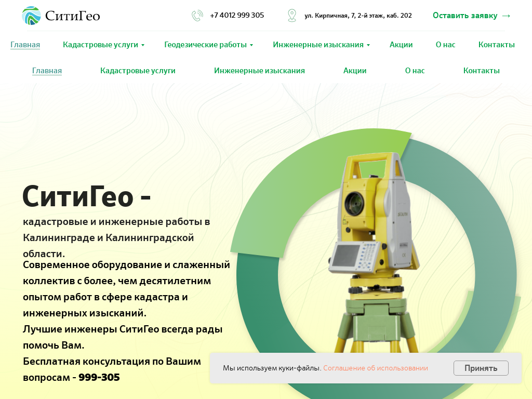Open Геодезические работы menu item
The width and height of the screenshot is (532, 399).
pyautogui.click(x=205, y=45)
